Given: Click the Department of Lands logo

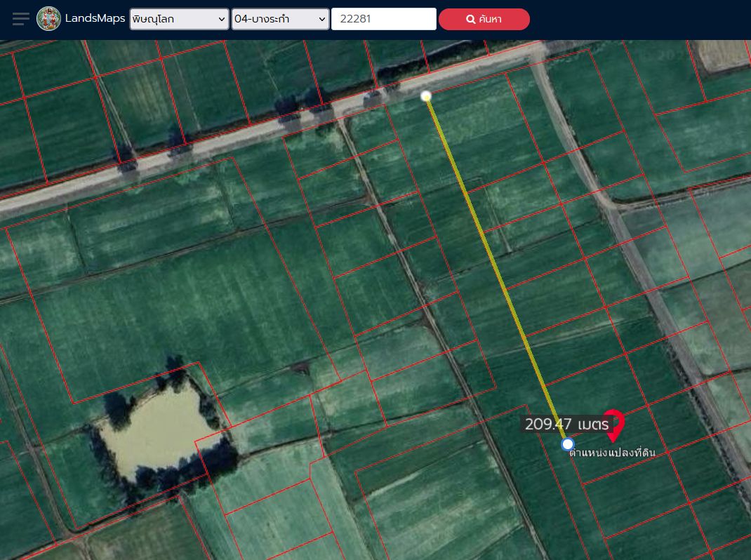Looking at the screenshot, I should click(x=49, y=19).
